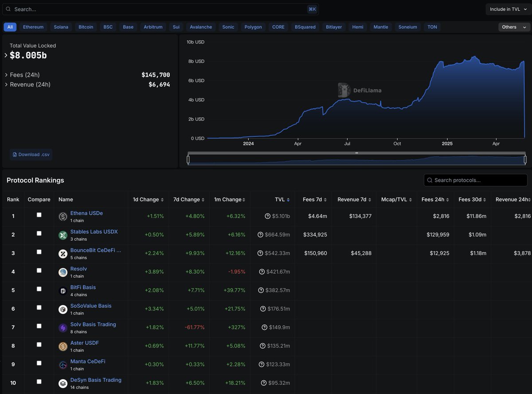The image size is (532, 394).
Task: Click the TVL help icon for BounceBit CeDeFi
Action: 260,253
